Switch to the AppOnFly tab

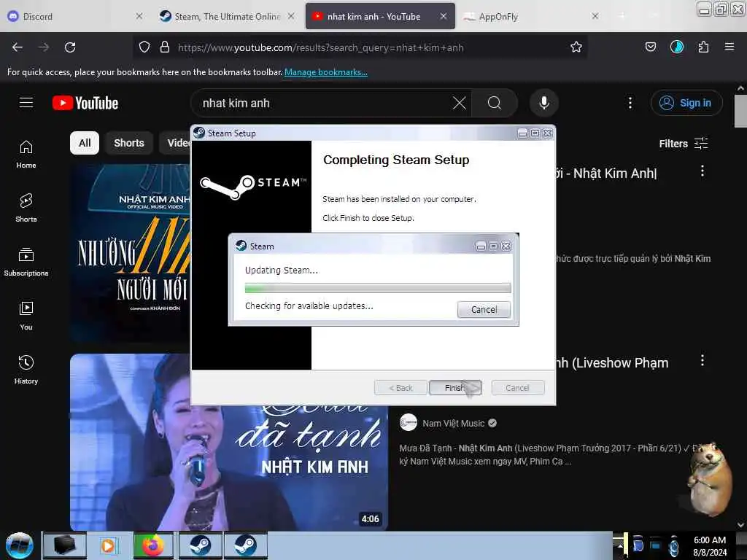pos(530,16)
